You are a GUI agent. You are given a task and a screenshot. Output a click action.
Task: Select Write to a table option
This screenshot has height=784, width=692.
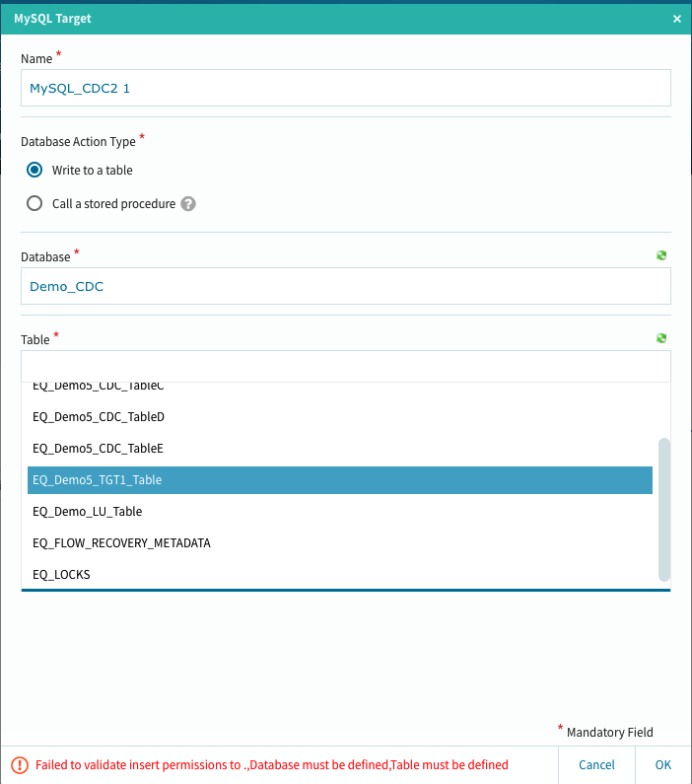point(35,170)
